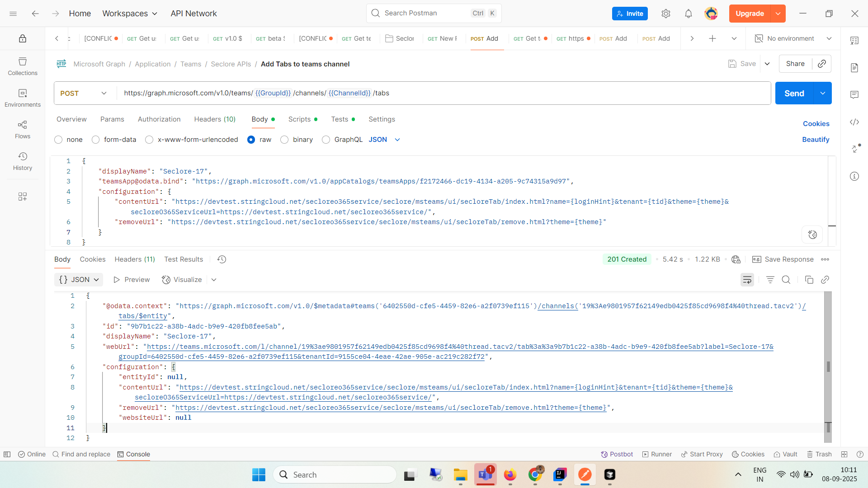Viewport: 868px width, 488px height.
Task: Open the Test Results tab
Action: coord(183,259)
